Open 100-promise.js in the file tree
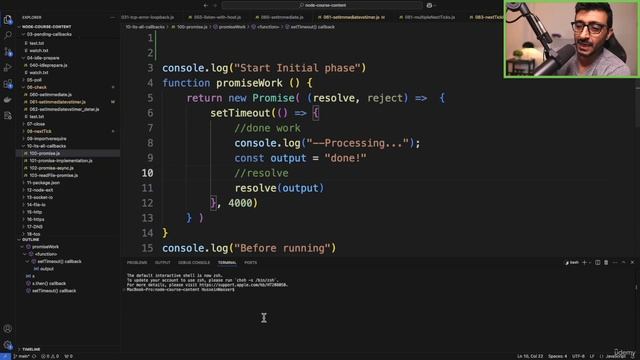The image size is (640, 360). click(x=44, y=153)
